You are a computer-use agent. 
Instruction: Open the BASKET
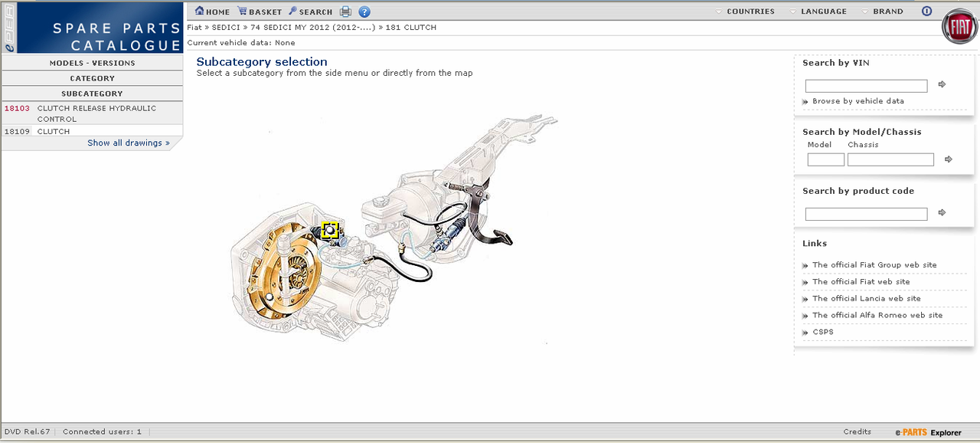tap(260, 11)
